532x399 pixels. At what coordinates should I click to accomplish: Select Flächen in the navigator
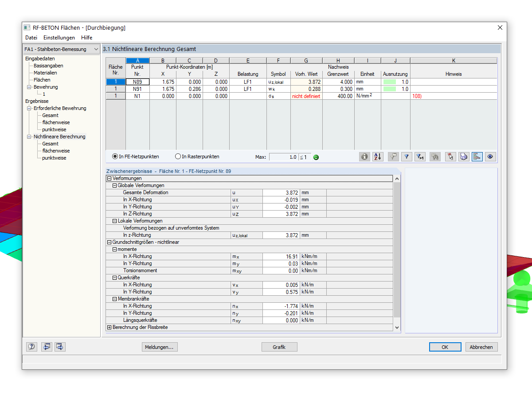tap(42, 80)
